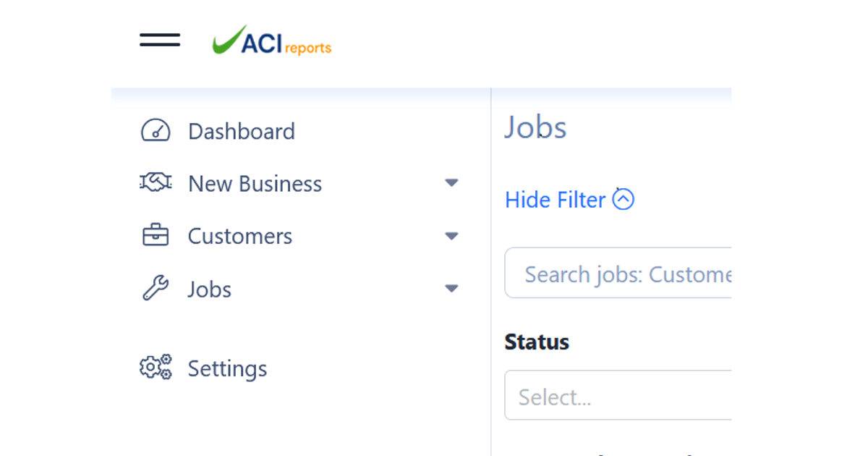Click the Settings gears icon
The image size is (868, 456).
pyautogui.click(x=156, y=368)
